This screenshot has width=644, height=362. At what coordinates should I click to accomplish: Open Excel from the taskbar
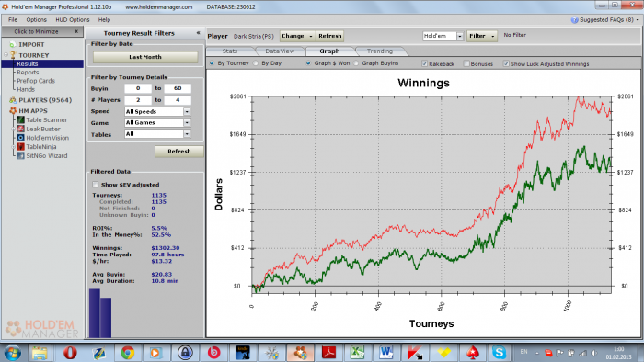click(357, 353)
